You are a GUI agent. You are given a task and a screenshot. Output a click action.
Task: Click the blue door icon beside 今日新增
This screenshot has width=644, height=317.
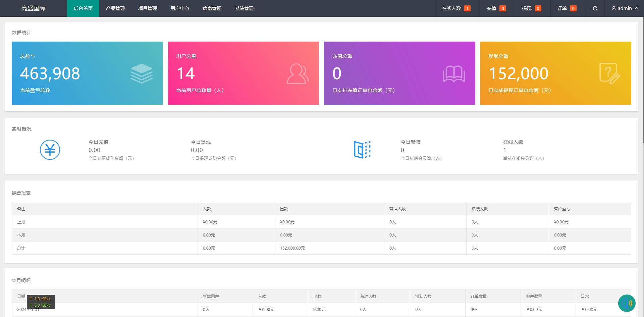[x=362, y=150]
